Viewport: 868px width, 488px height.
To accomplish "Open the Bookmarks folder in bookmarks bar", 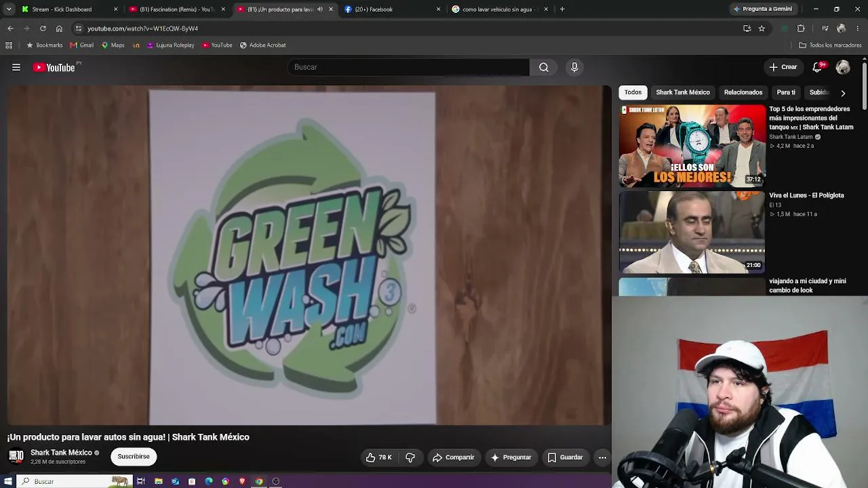I will (x=44, y=45).
